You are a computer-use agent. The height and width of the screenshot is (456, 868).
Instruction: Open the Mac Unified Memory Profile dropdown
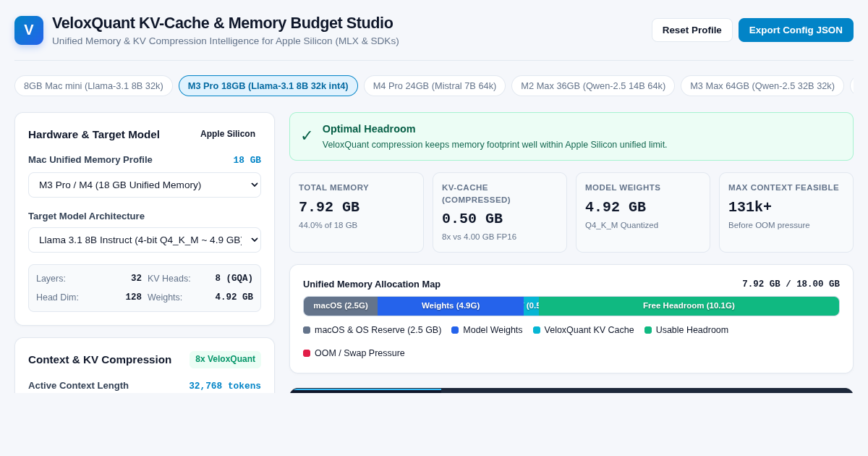[x=145, y=185]
